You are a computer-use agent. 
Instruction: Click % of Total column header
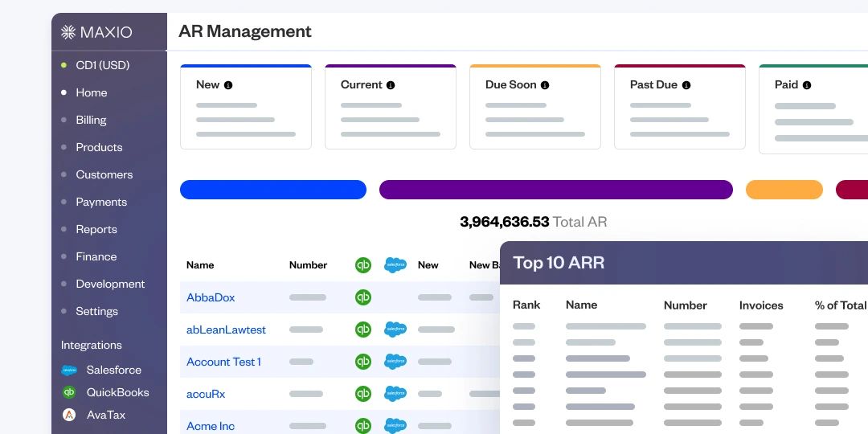pos(841,305)
